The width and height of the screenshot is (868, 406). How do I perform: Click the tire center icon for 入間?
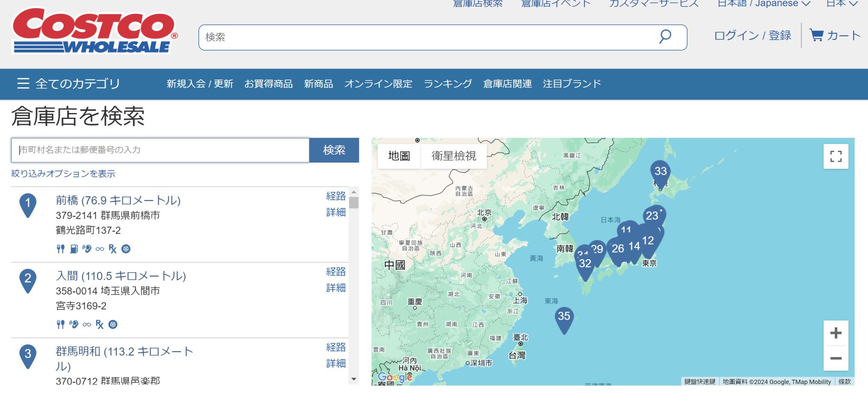113,324
